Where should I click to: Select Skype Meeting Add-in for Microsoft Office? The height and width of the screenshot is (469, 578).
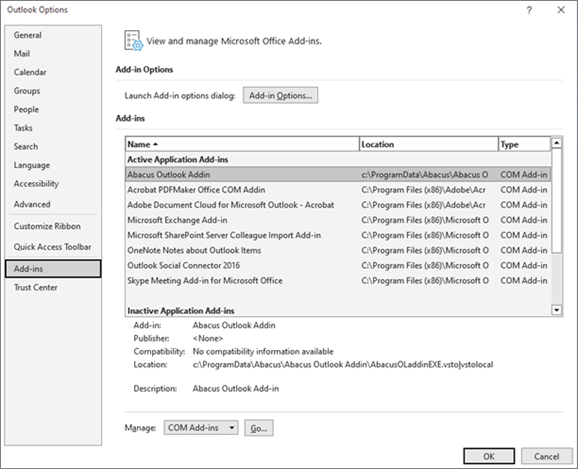(338, 281)
